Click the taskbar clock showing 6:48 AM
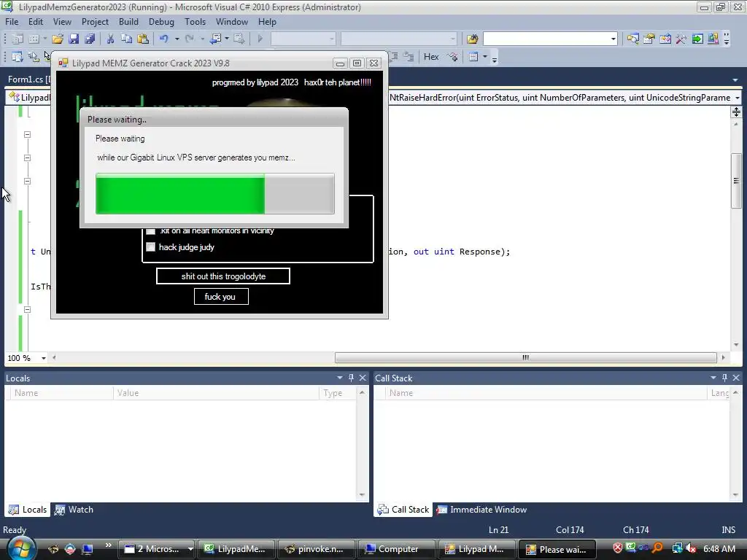The height and width of the screenshot is (560, 747). [x=719, y=548]
